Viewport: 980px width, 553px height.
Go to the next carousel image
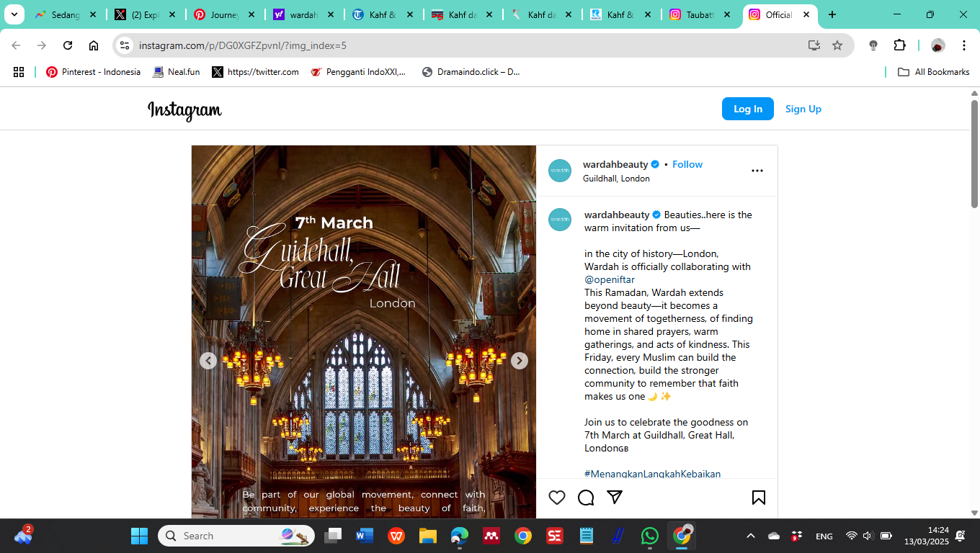pos(520,361)
